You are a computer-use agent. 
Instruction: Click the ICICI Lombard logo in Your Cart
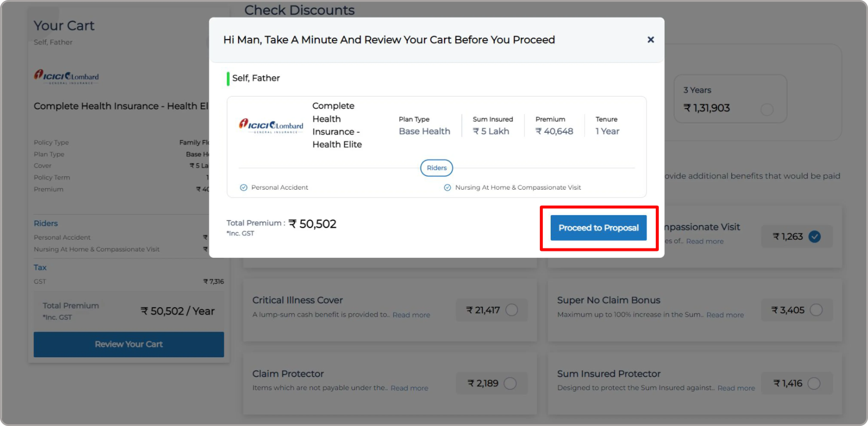[66, 77]
